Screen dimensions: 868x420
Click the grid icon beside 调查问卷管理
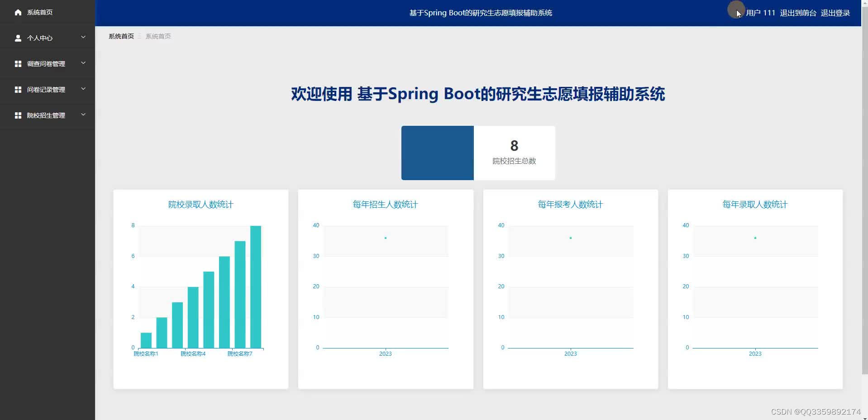(x=18, y=64)
